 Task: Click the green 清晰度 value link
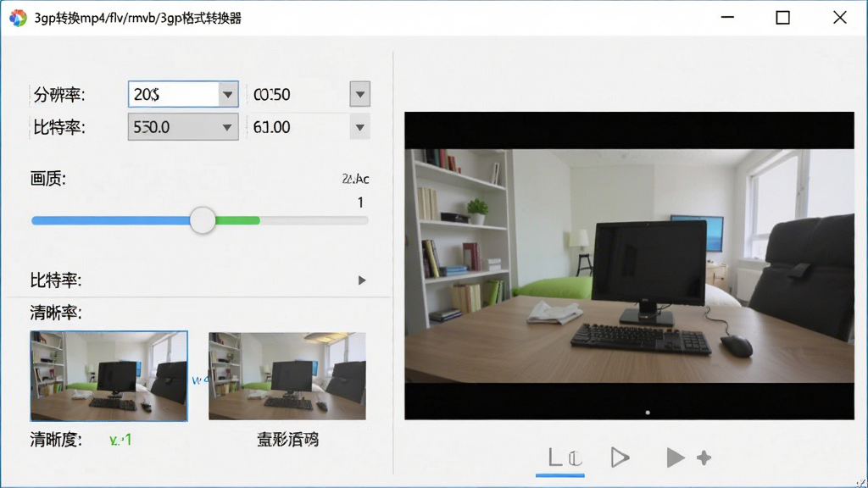click(x=120, y=441)
